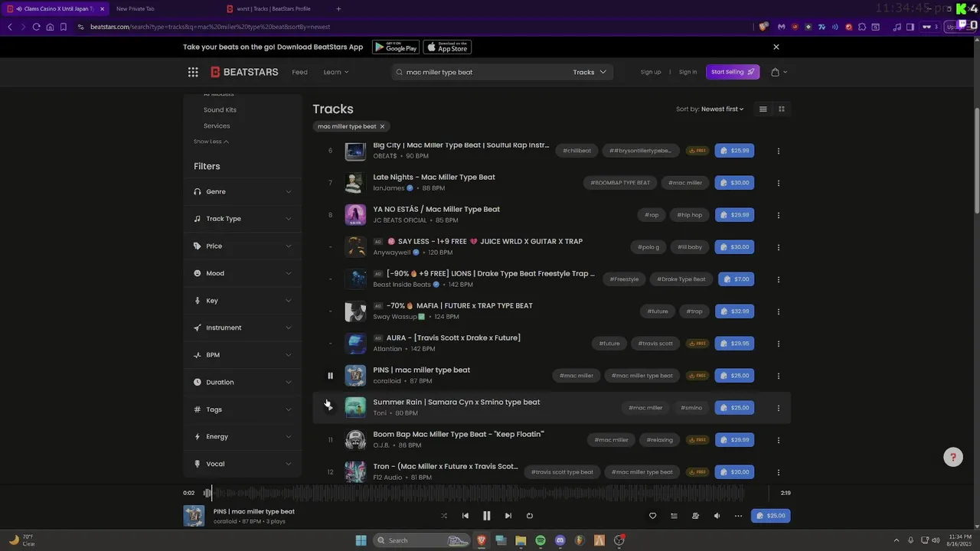Pause the PINS track in the list

330,376
